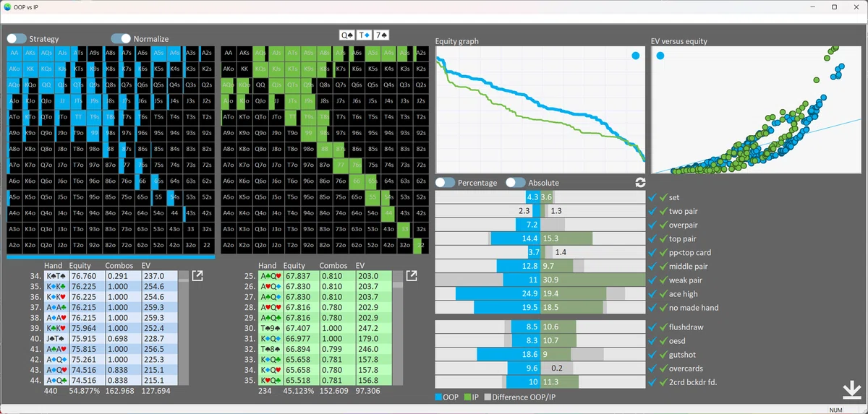Open the IP hand list pop-out icon

412,276
